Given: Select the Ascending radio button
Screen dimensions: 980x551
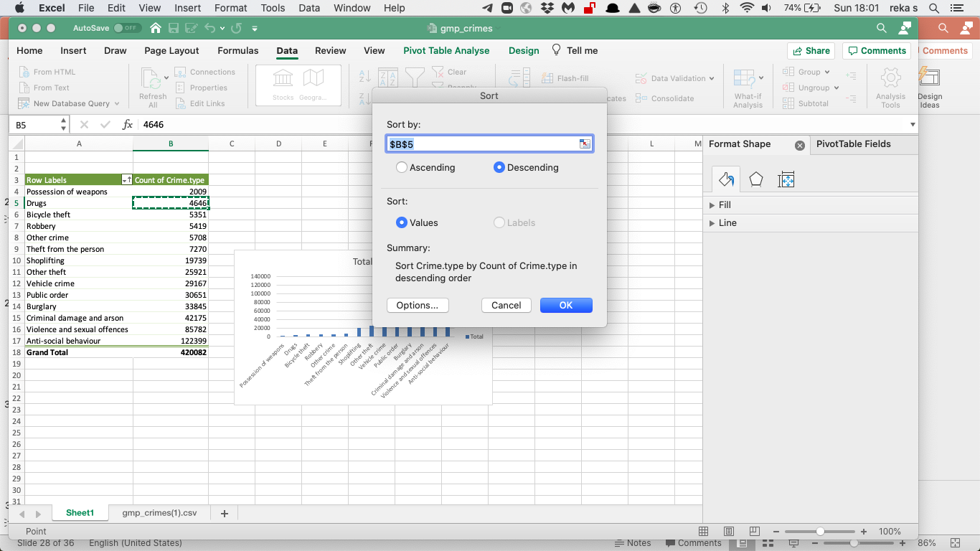Looking at the screenshot, I should point(402,167).
